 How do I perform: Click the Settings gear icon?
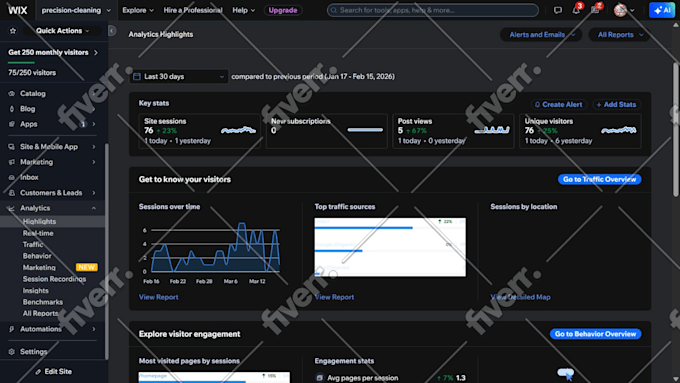coord(11,351)
